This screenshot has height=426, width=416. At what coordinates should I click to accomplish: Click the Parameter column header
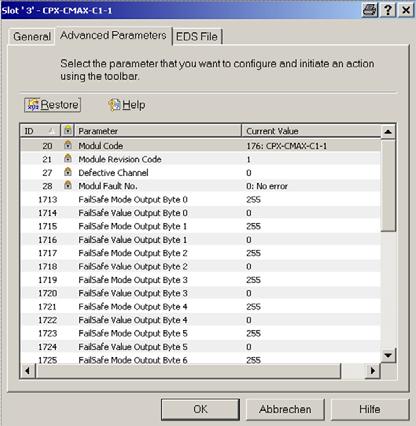158,131
